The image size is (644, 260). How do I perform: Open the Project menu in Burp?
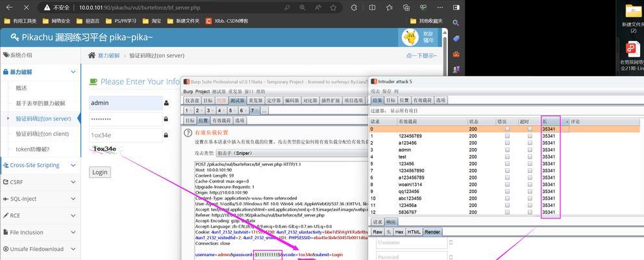[203, 92]
